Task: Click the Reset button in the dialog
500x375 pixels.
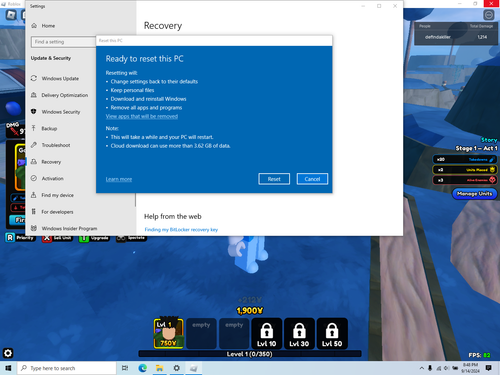Action: [x=274, y=179]
